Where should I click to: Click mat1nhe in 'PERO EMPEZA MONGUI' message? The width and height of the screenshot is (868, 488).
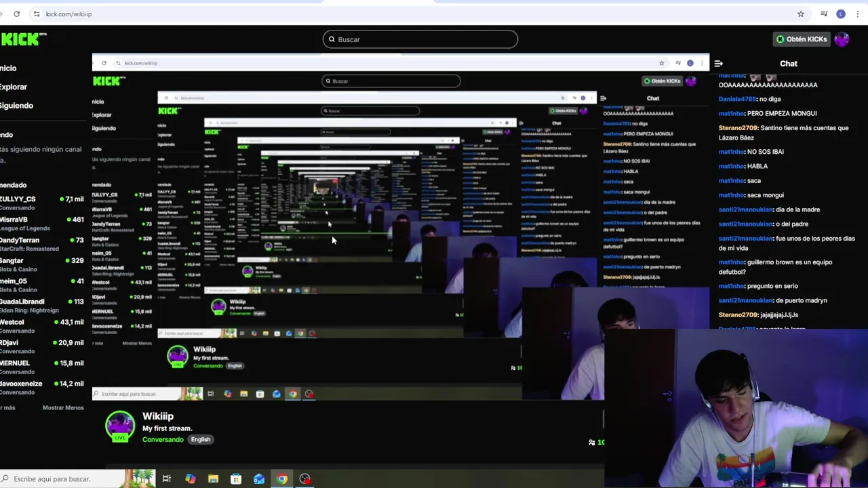pyautogui.click(x=732, y=113)
